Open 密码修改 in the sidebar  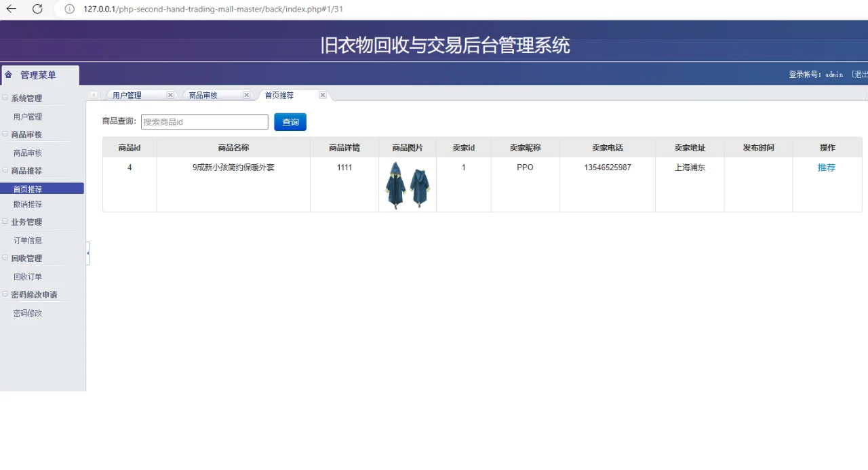tap(28, 313)
